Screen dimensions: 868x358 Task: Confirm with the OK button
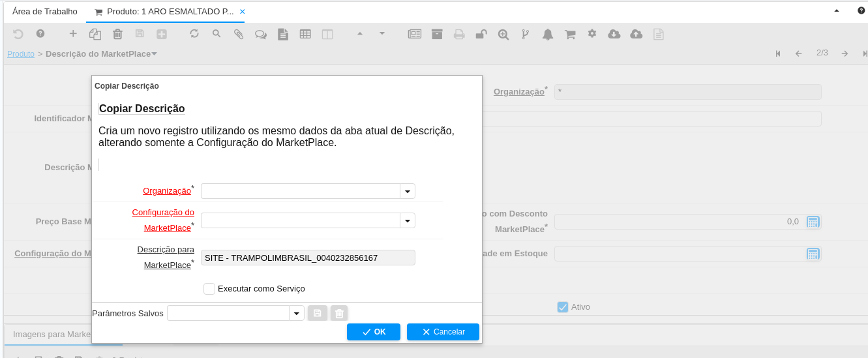pyautogui.click(x=374, y=332)
